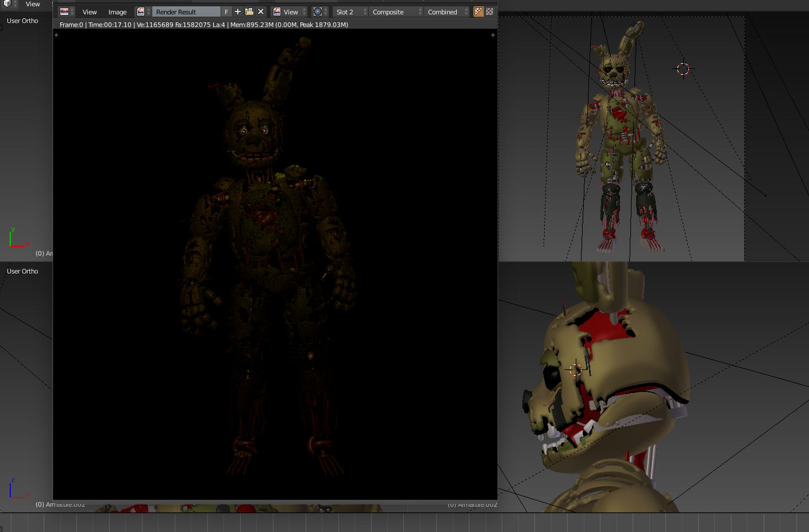Toggle the draw-image-with-RGB checkered icon
This screenshot has width=809, height=532.
(478, 11)
